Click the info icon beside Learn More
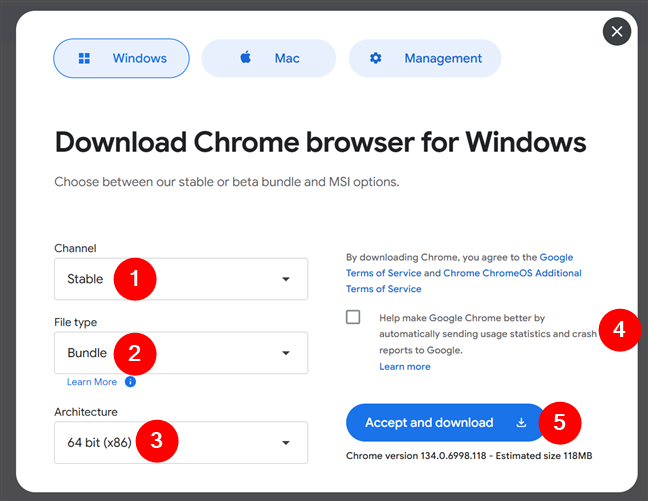This screenshot has width=648, height=501. coord(130,382)
